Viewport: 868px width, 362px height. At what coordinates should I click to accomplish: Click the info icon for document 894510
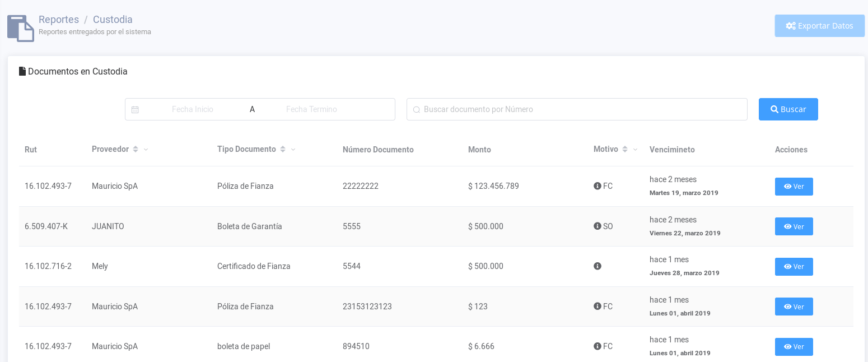(x=598, y=346)
